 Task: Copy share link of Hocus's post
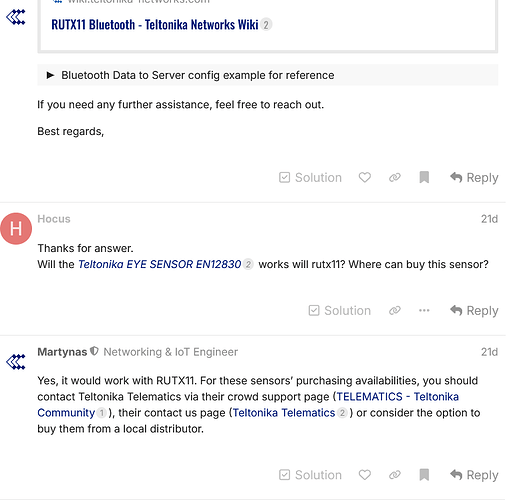(x=394, y=310)
